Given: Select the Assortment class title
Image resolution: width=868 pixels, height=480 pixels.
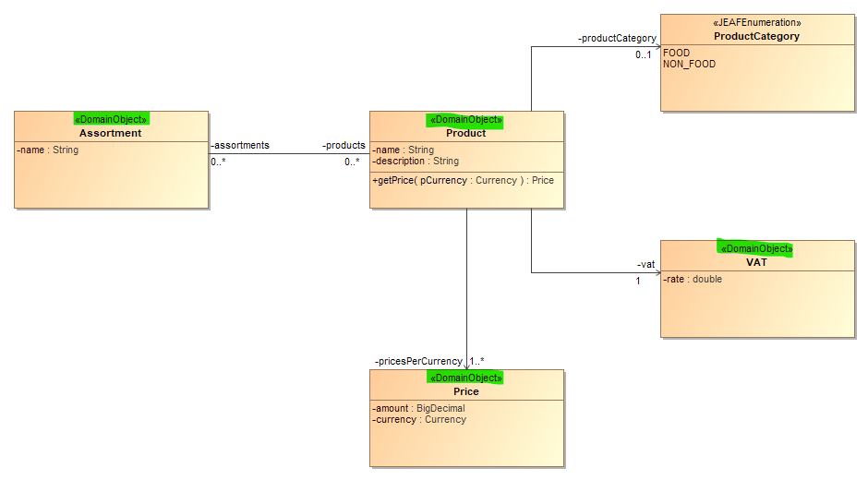Looking at the screenshot, I should point(110,133).
